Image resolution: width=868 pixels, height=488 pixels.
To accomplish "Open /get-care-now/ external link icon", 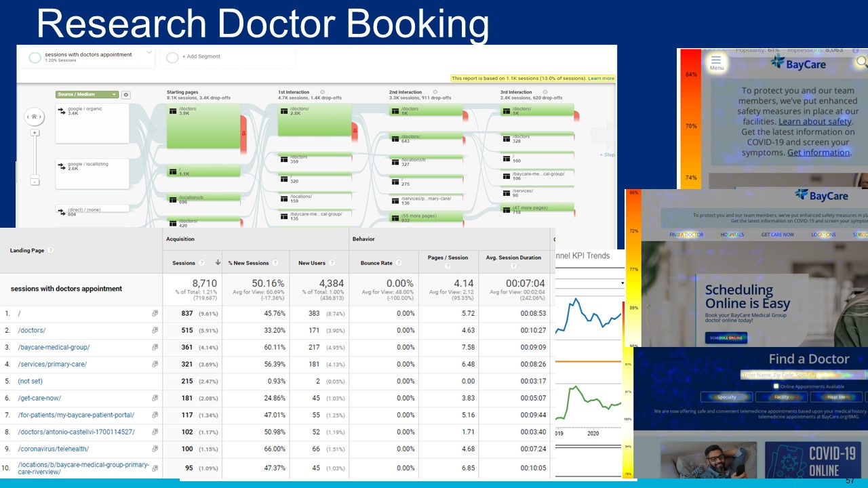I will [155, 398].
